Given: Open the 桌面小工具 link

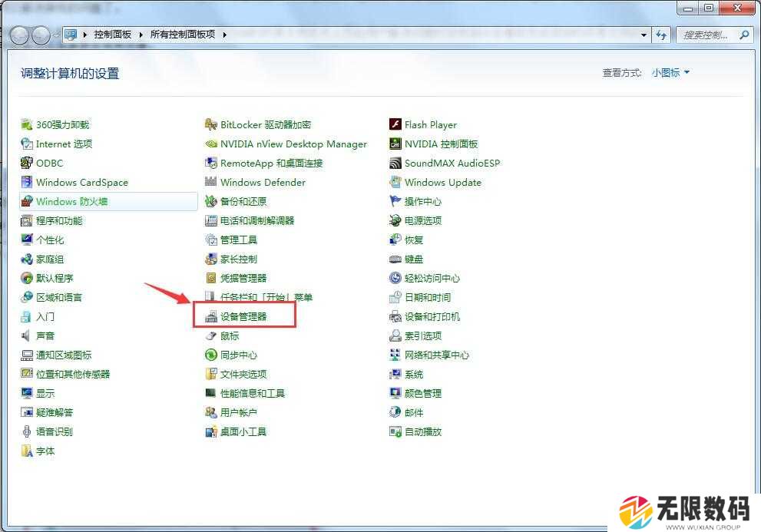Looking at the screenshot, I should (243, 431).
